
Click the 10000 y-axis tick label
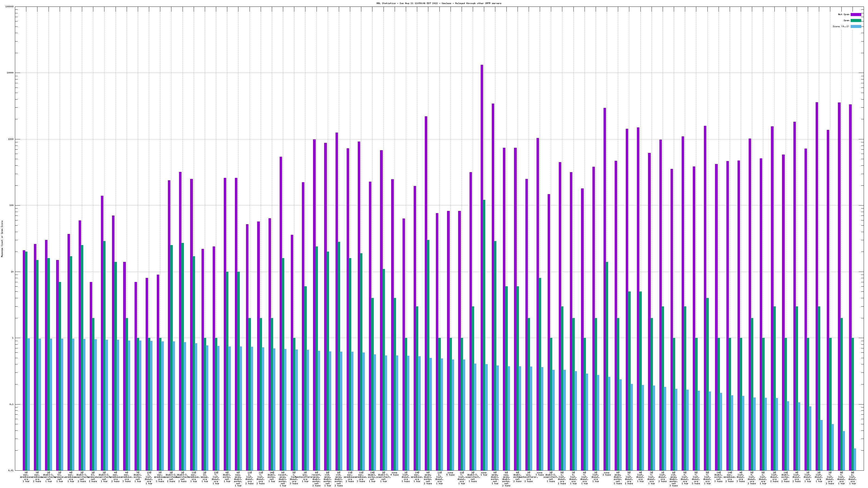pyautogui.click(x=11, y=73)
